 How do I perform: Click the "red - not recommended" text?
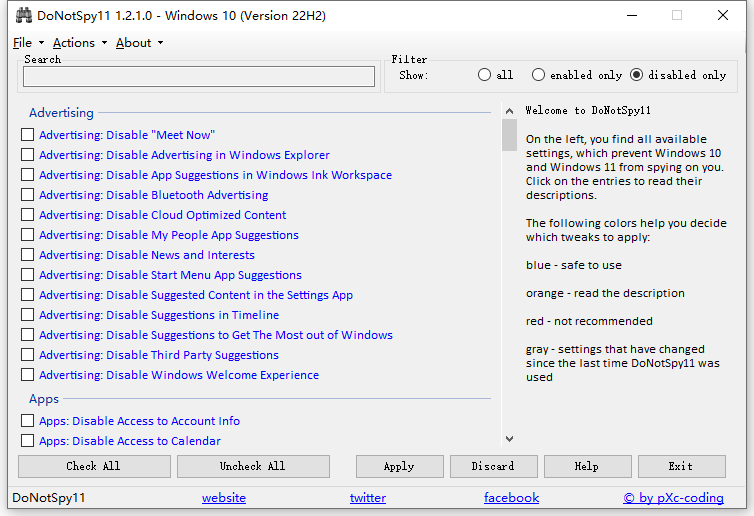(x=589, y=321)
